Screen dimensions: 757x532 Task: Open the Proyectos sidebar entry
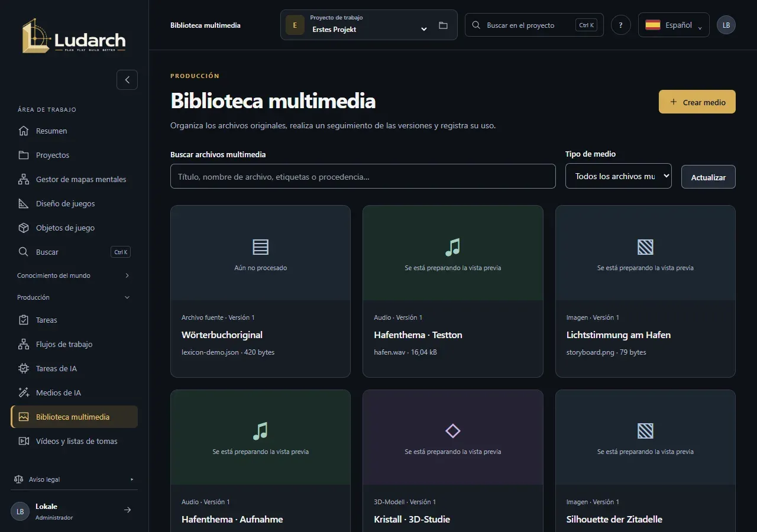pyautogui.click(x=75, y=155)
